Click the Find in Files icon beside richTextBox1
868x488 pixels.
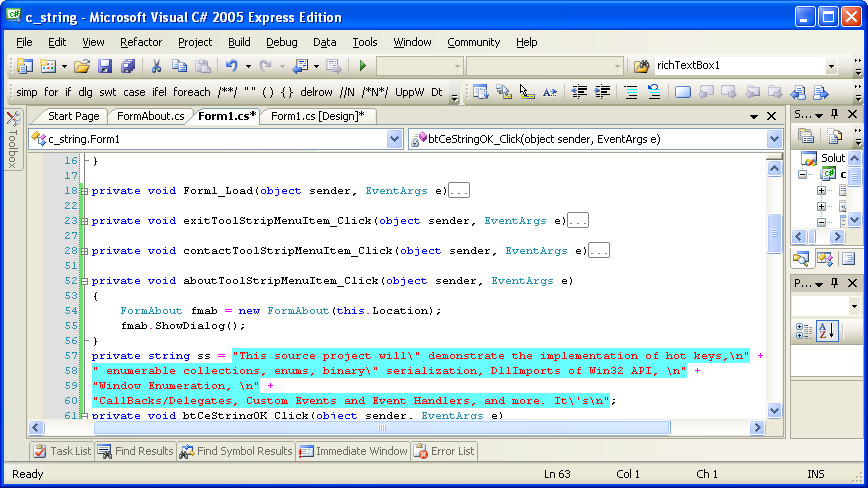642,66
